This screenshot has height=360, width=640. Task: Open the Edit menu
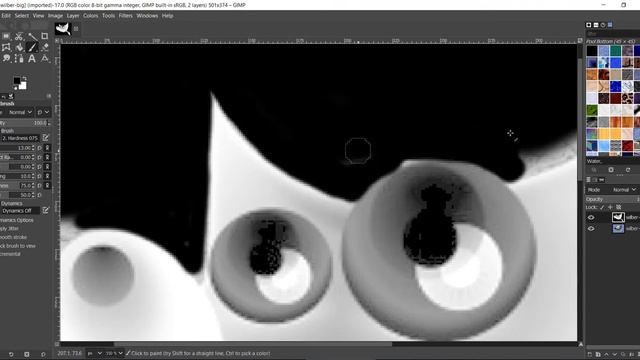6,16
